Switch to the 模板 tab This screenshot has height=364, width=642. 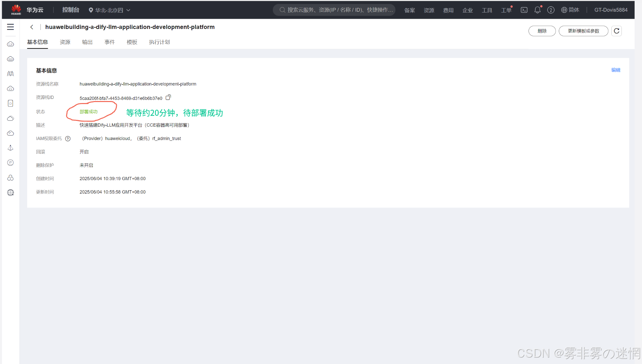coord(132,42)
